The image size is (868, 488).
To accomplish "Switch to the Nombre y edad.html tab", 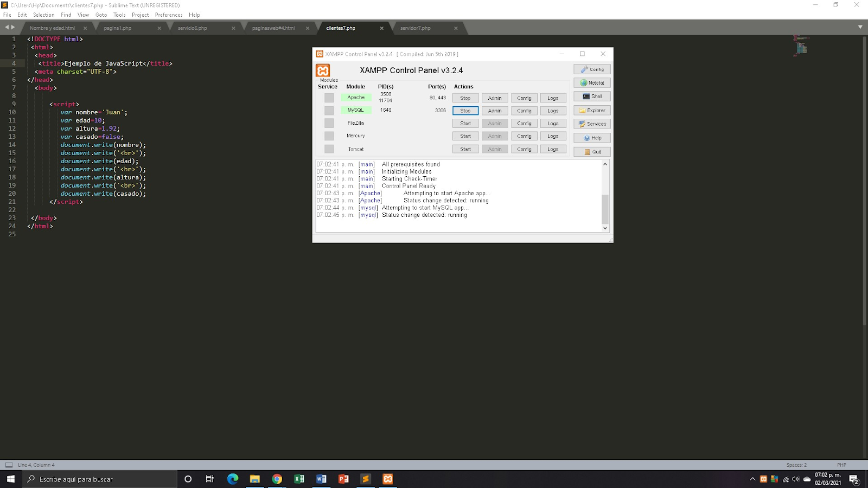I will [52, 28].
